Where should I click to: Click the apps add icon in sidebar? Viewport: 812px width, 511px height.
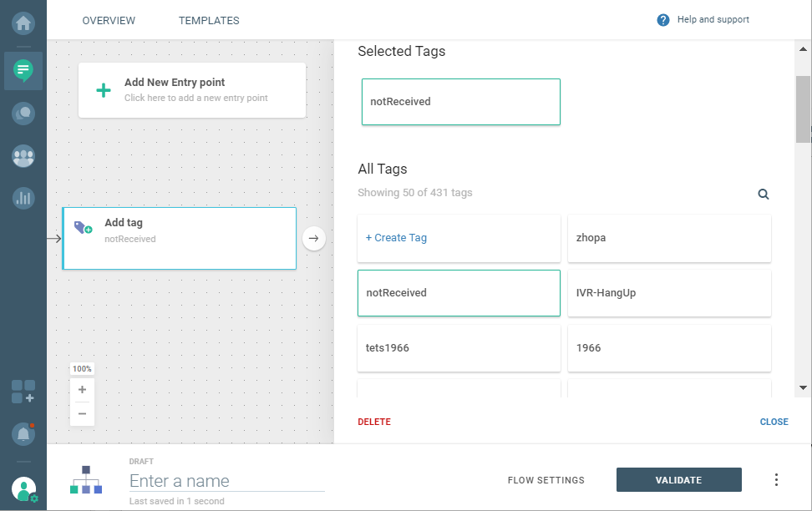(23, 392)
